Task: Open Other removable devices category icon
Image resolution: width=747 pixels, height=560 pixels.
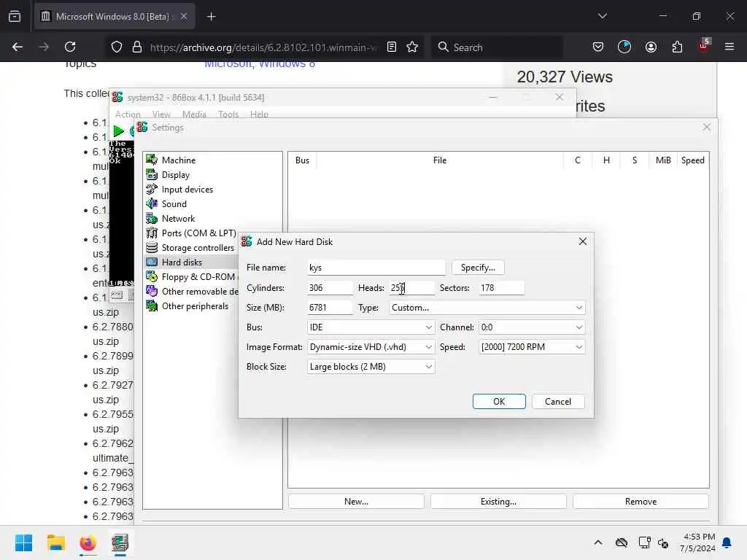Action: click(152, 291)
